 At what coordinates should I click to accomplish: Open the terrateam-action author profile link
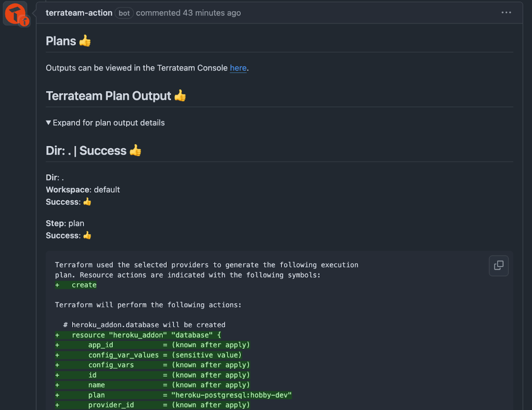pyautogui.click(x=79, y=13)
